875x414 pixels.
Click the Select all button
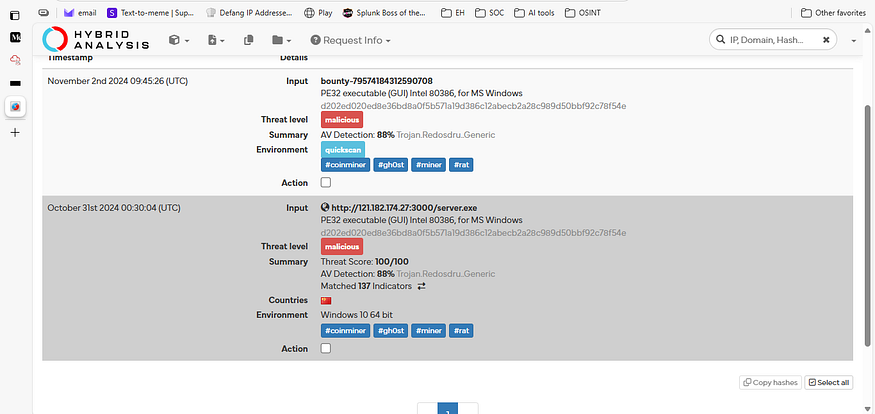tap(829, 382)
